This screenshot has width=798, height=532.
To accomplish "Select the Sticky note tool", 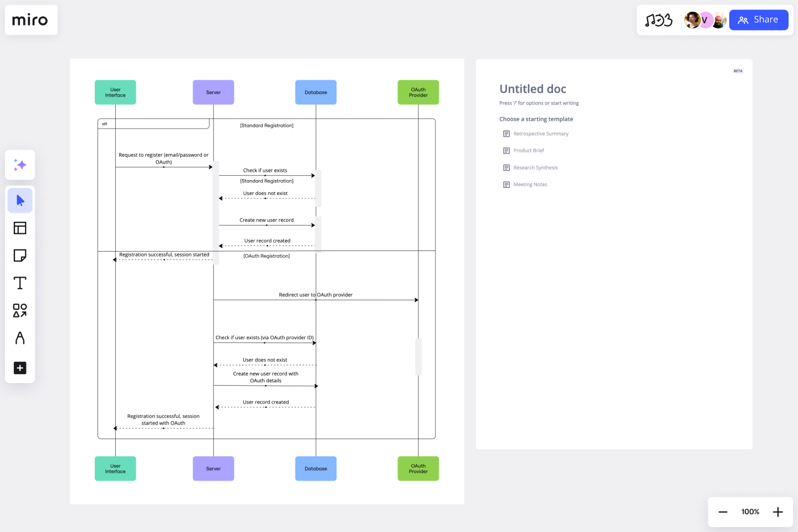I will 20,255.
